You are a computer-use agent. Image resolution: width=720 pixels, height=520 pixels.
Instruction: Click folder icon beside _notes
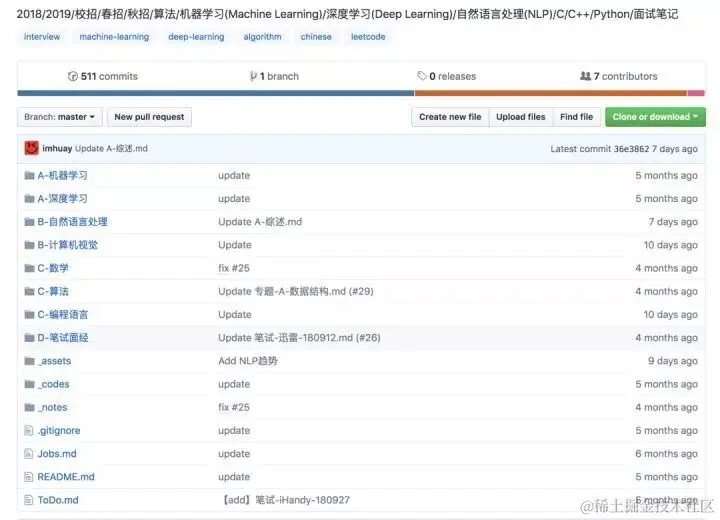coord(29,407)
